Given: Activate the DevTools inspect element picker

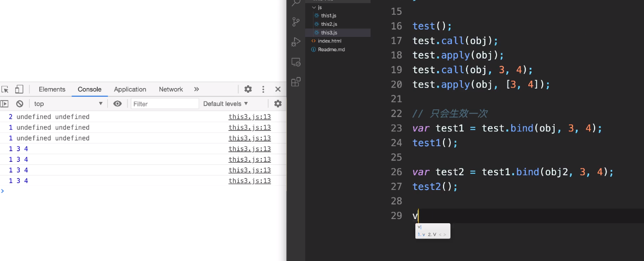Looking at the screenshot, I should (x=5, y=89).
